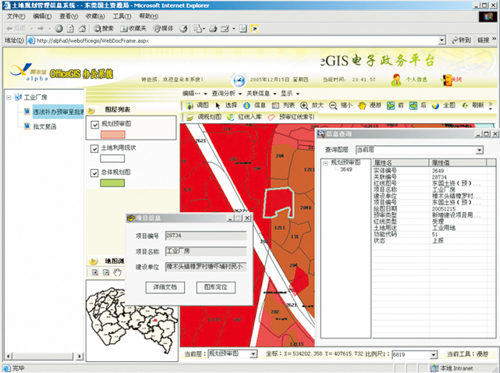Viewport: 500px width, 373px height.
Task: Click the 全图 full extent icon
Action: coord(435,106)
